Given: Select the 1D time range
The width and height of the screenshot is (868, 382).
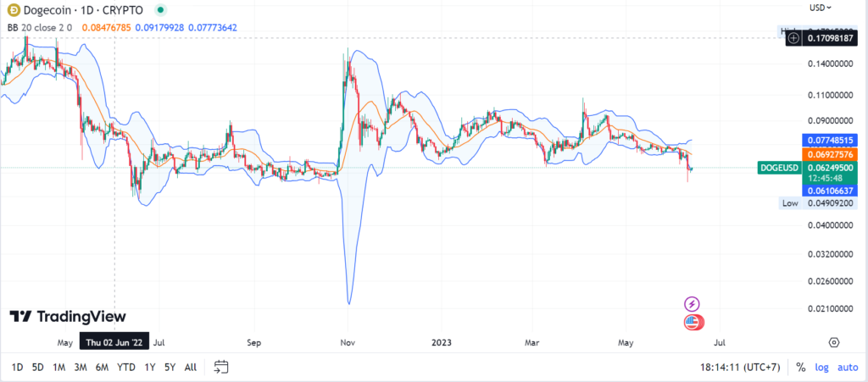Looking at the screenshot, I should (x=18, y=367).
